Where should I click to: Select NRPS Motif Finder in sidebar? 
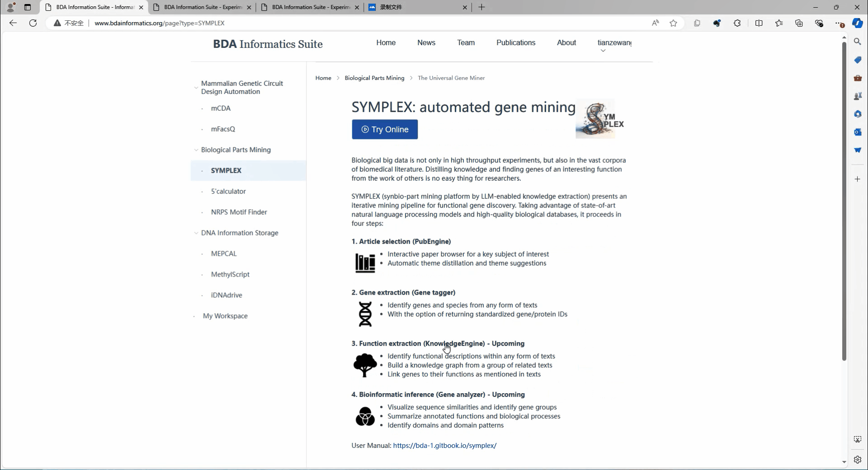coord(239,212)
